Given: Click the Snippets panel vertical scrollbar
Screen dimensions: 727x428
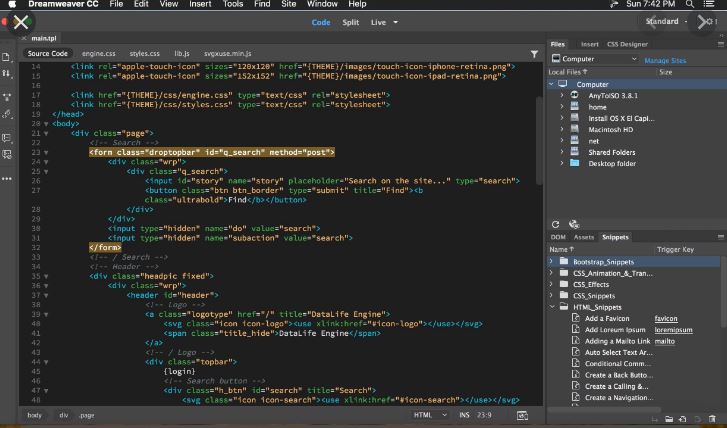Looking at the screenshot, I should [723, 292].
